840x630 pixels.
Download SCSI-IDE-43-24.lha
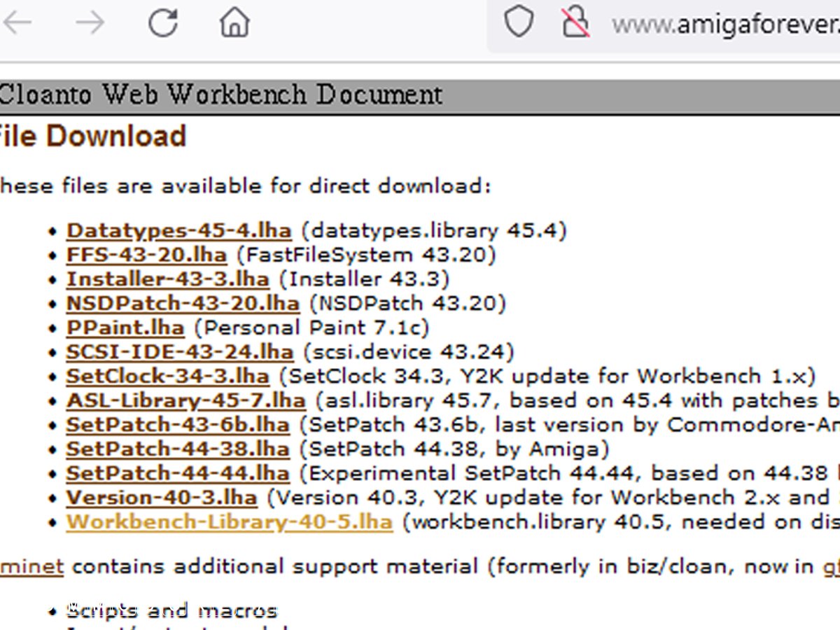click(180, 351)
